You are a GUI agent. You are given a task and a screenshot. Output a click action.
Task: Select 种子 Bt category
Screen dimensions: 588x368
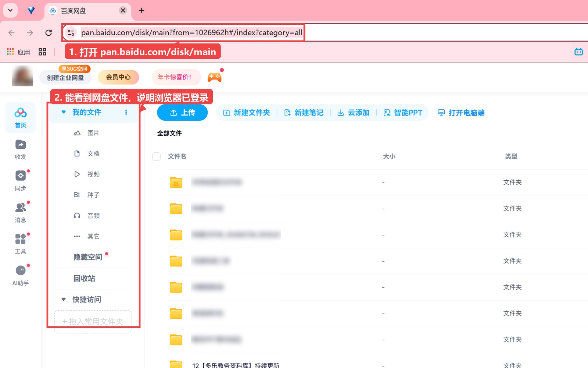tap(87, 195)
